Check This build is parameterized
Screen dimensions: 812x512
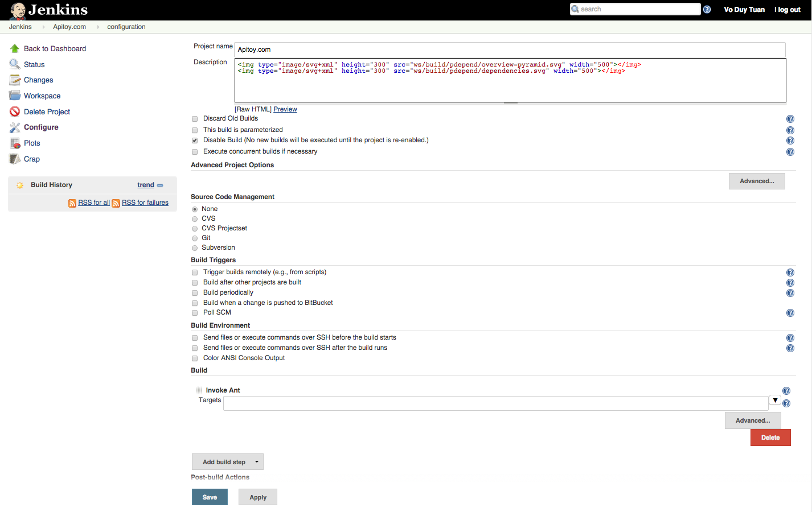[x=195, y=130]
